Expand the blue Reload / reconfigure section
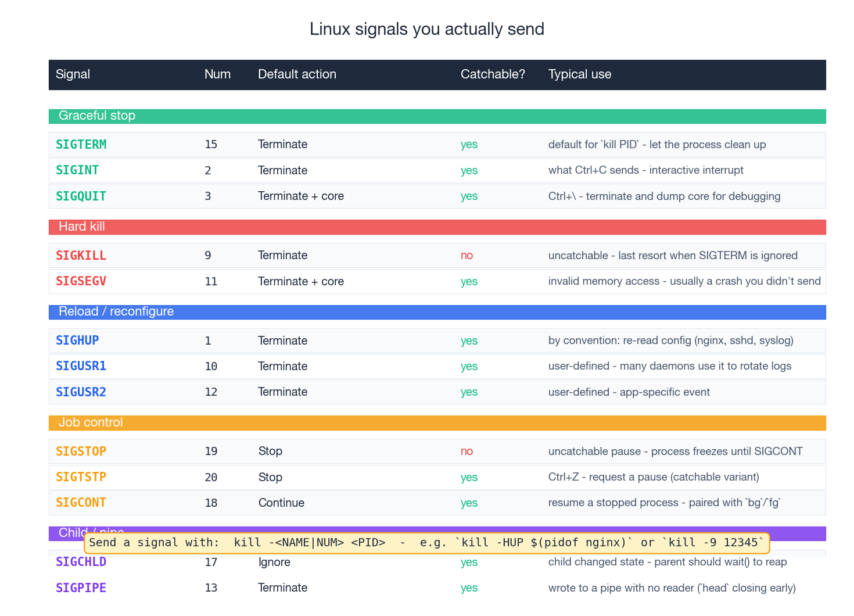 [x=437, y=312]
